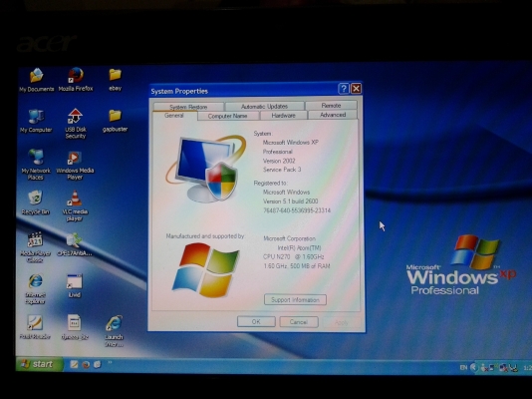This screenshot has height=399, width=532.
Task: Click the Launch Inter... desktop shortcut
Action: click(114, 331)
